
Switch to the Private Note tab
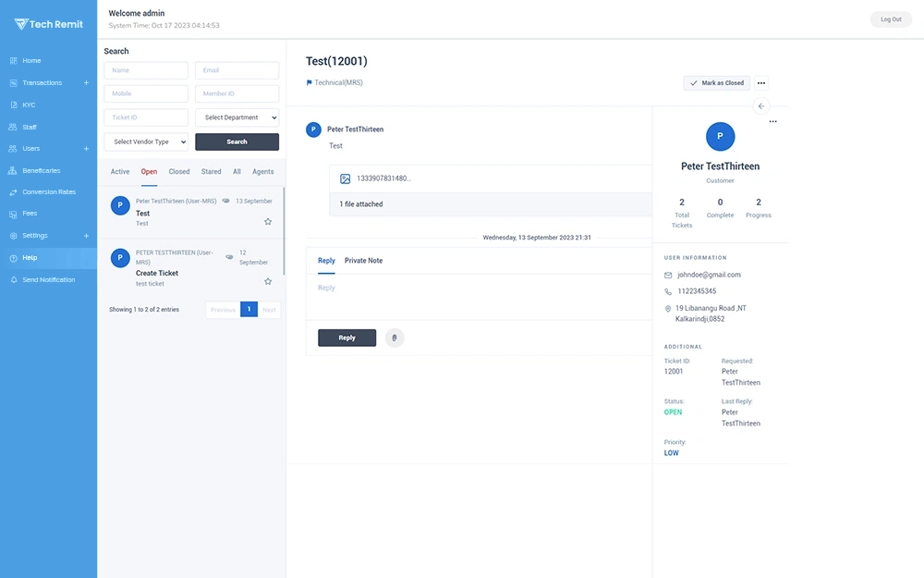[363, 261]
